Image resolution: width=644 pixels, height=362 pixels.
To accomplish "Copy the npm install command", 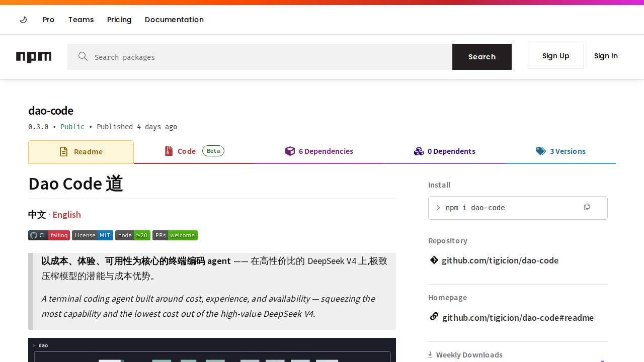I will [x=587, y=207].
